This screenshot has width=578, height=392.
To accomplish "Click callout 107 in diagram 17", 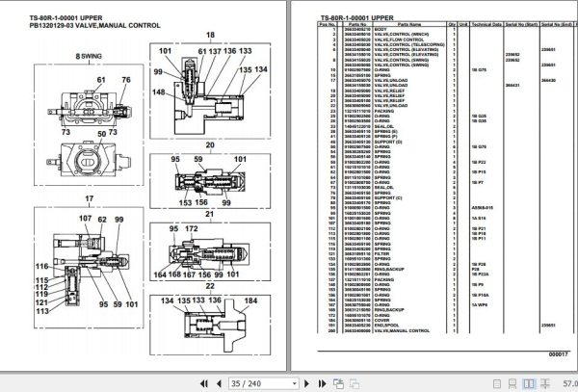I will [x=85, y=219].
